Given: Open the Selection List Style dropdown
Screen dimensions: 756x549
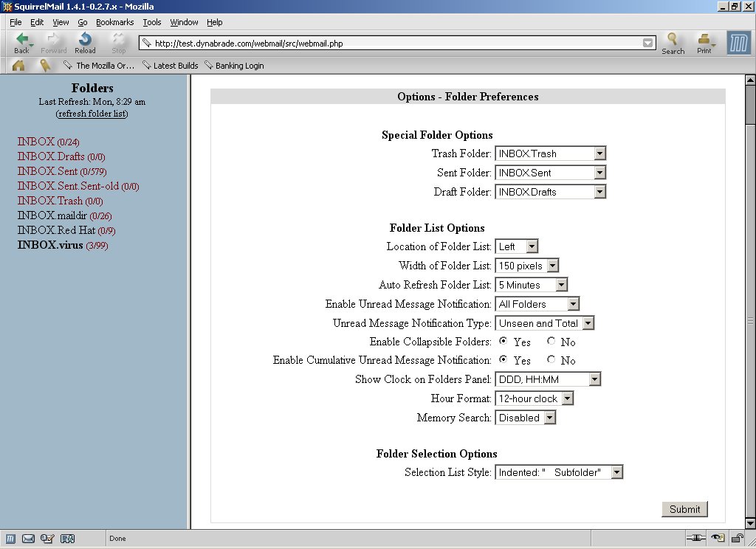Looking at the screenshot, I should click(559, 472).
